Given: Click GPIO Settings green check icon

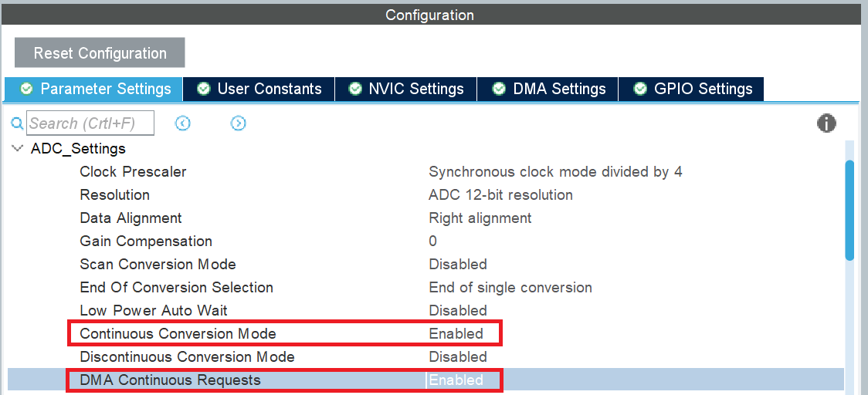Looking at the screenshot, I should point(640,89).
